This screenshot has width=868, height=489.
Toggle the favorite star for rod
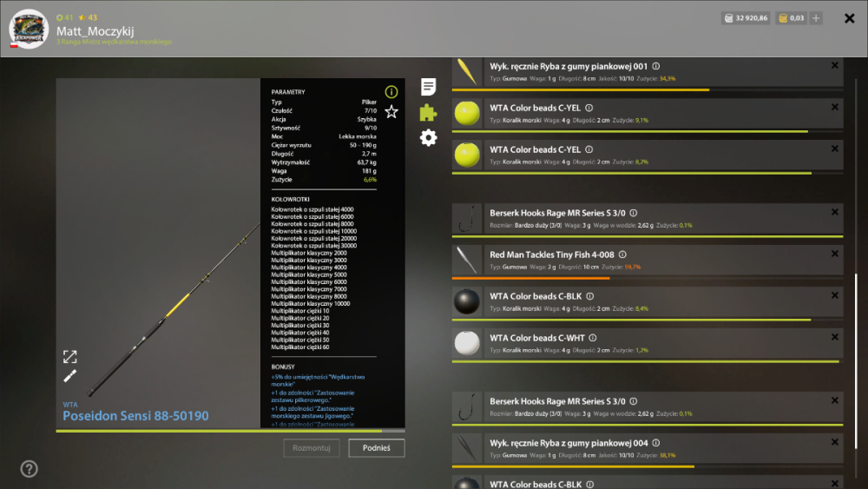pyautogui.click(x=391, y=112)
